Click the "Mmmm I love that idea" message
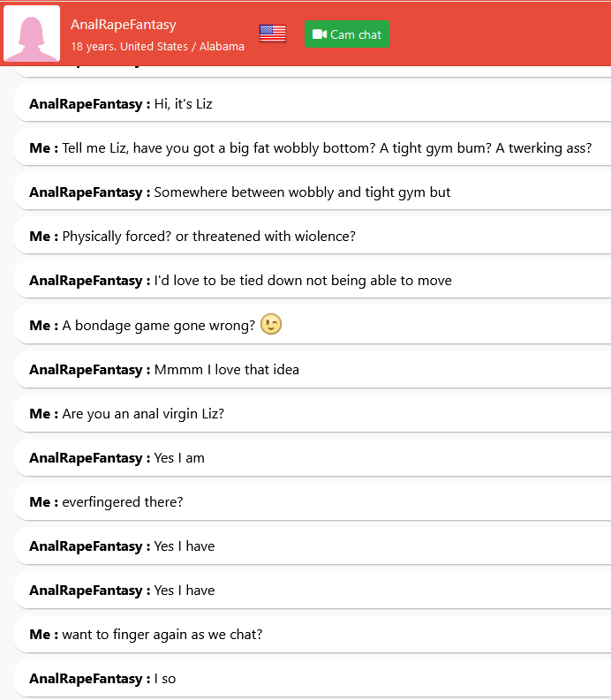611x700 pixels. point(227,370)
